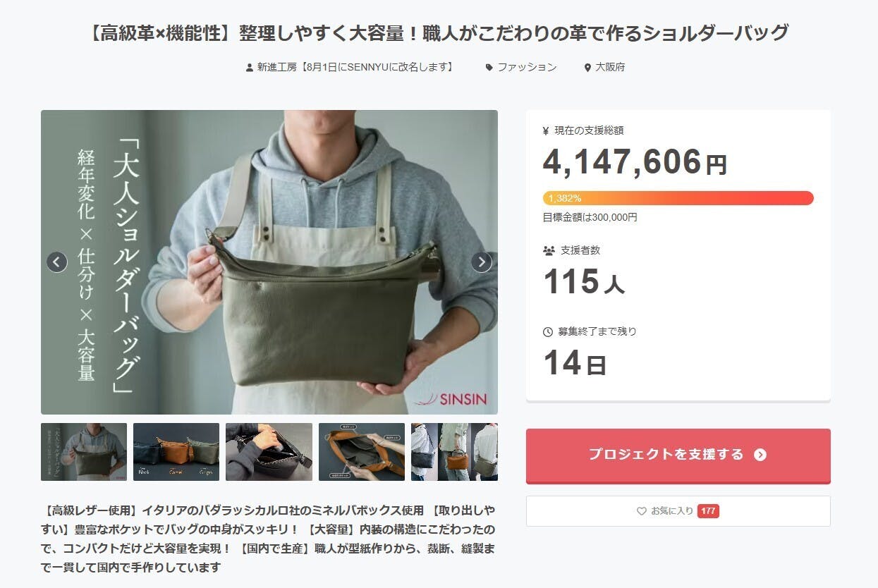Screen dimensions: 878x588
Task: Add project to favorites お気に入り
Action: coord(678,511)
